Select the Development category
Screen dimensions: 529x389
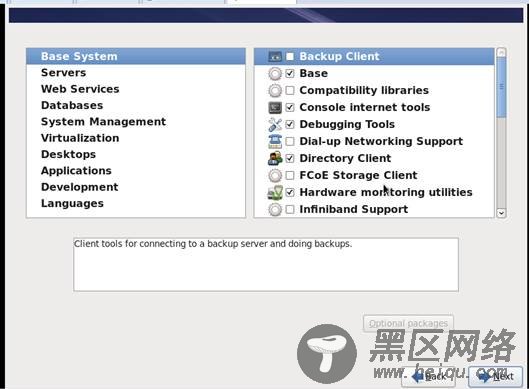[136, 187]
